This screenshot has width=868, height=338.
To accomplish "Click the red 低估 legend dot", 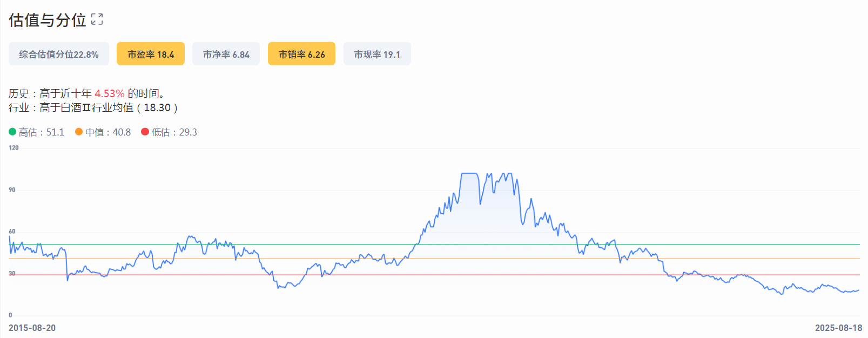I will [145, 132].
